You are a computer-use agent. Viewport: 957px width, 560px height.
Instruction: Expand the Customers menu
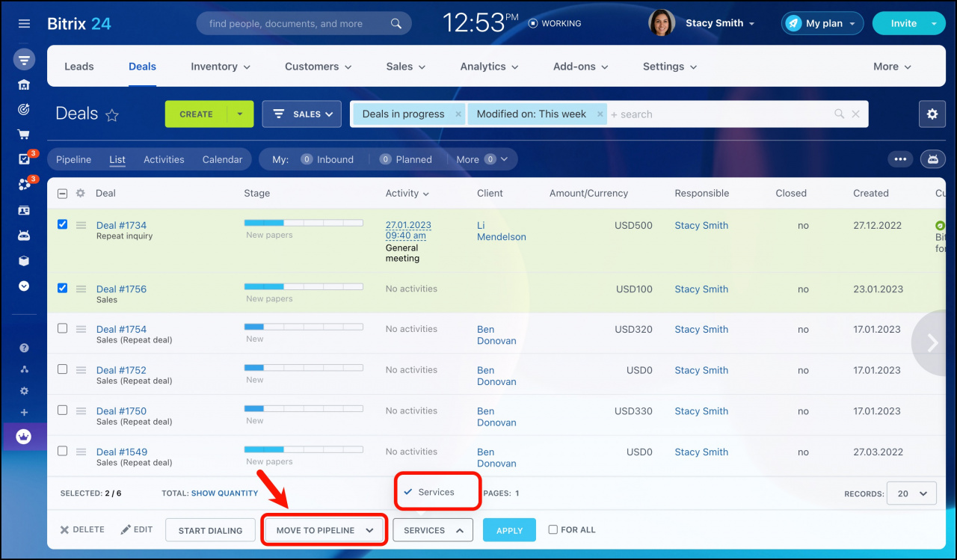coord(318,67)
